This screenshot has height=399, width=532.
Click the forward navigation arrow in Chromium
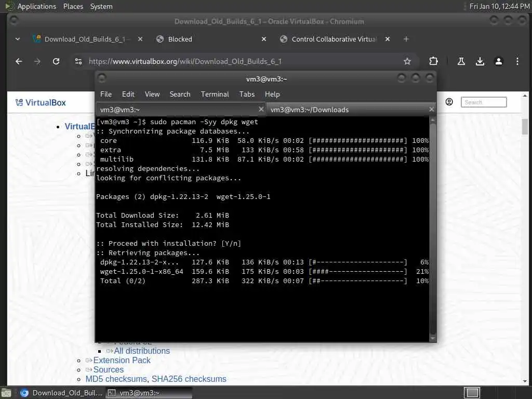(37, 61)
